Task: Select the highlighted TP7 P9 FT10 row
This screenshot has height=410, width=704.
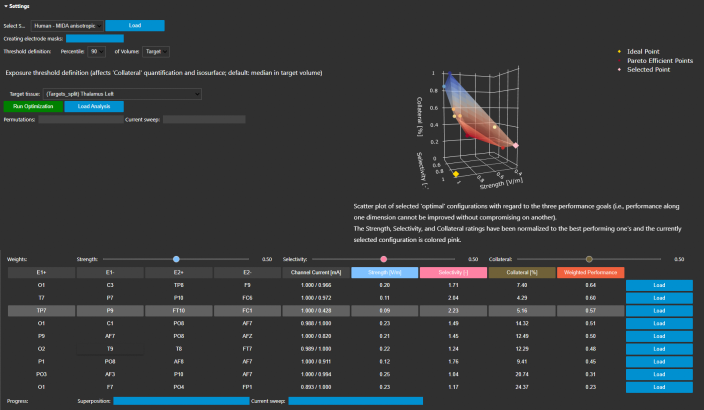Action: pos(316,311)
